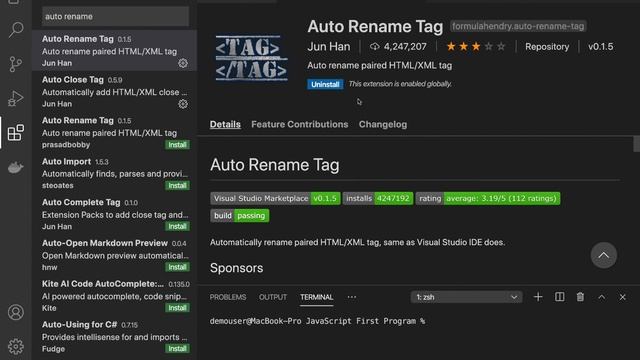
Task: Open the OUTPUT panel tab
Action: coord(273,297)
